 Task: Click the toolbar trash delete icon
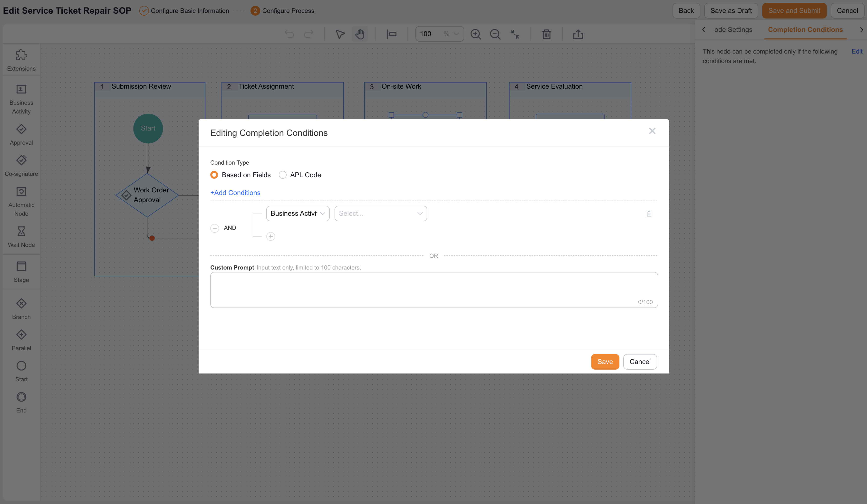tap(547, 34)
